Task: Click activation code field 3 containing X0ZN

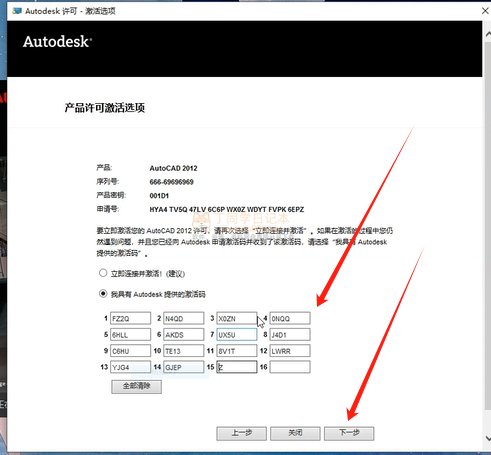Action: pyautogui.click(x=237, y=318)
